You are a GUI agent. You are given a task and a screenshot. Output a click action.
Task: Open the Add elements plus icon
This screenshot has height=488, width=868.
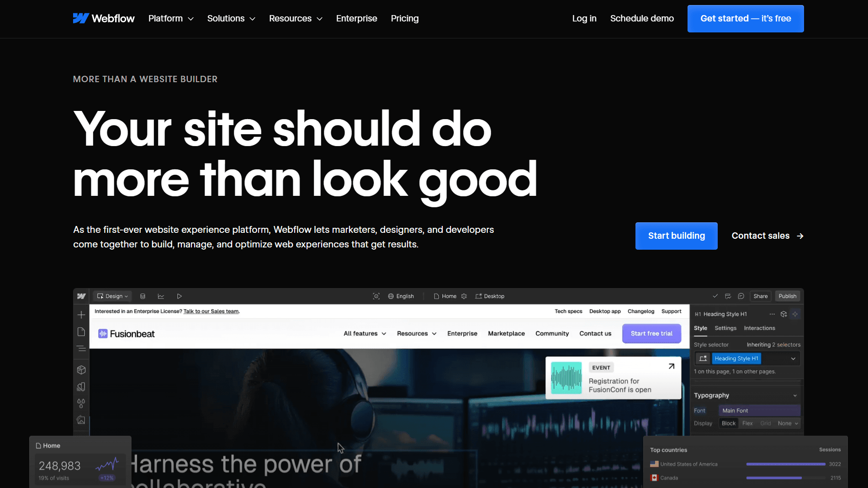[x=81, y=315]
